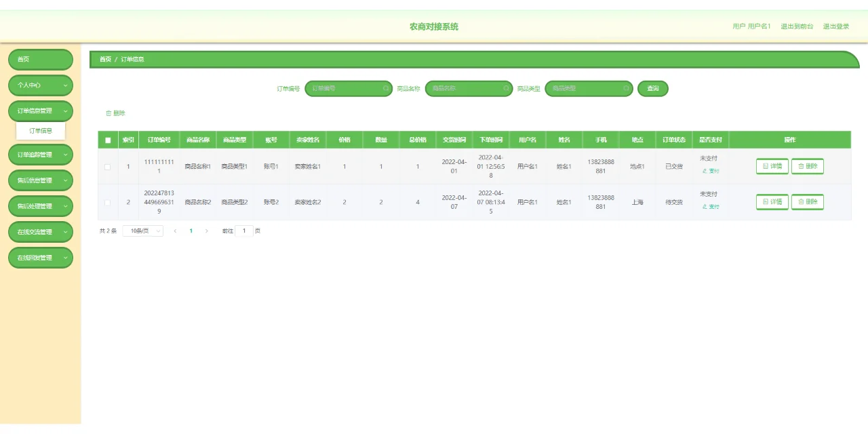This screenshot has height=434, width=868.
Task: Click the pen icon beside 支付 in row 2
Action: coord(704,207)
